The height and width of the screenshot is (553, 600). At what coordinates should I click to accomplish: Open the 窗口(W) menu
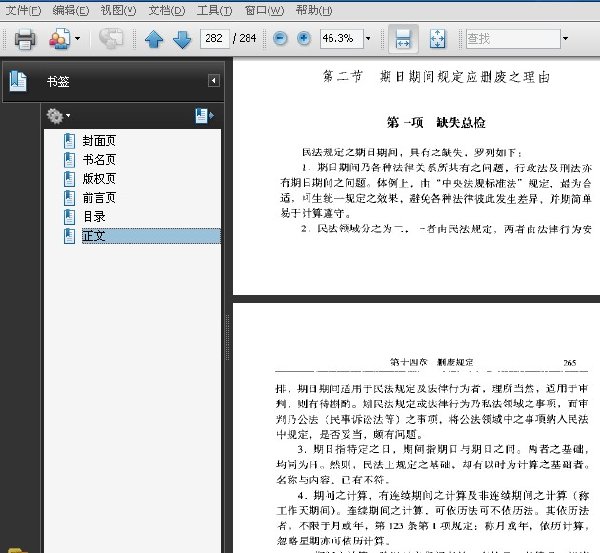(264, 10)
